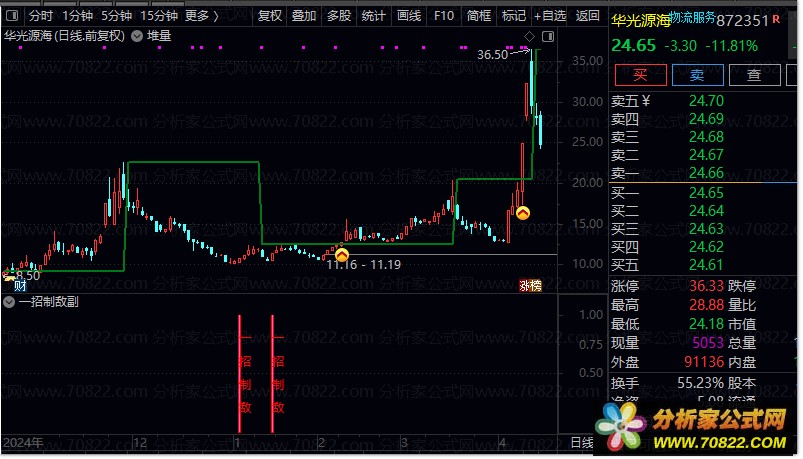803x459 pixels.
Task: Collapse the 一招制敌副 indicator chevron
Action: [9, 302]
